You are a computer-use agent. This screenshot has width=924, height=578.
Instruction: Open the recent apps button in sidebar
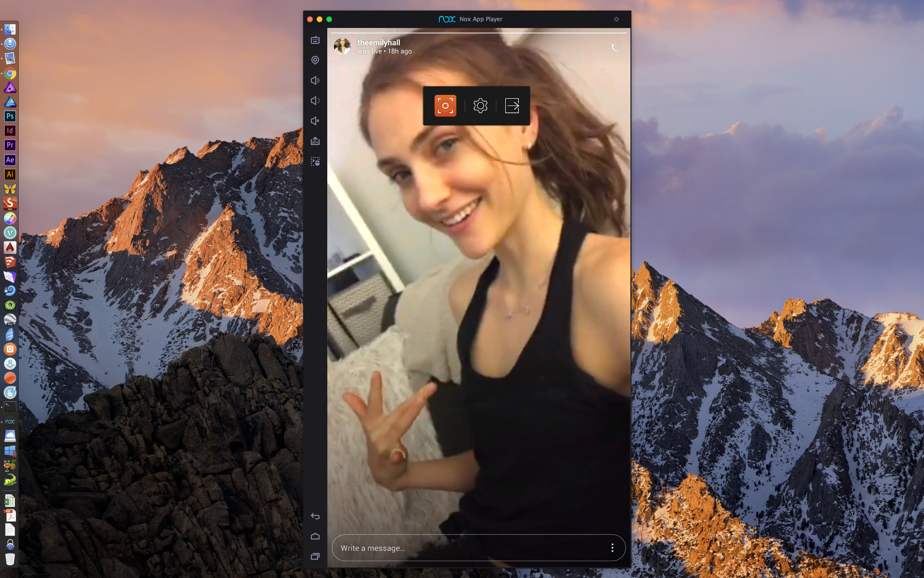click(315, 556)
